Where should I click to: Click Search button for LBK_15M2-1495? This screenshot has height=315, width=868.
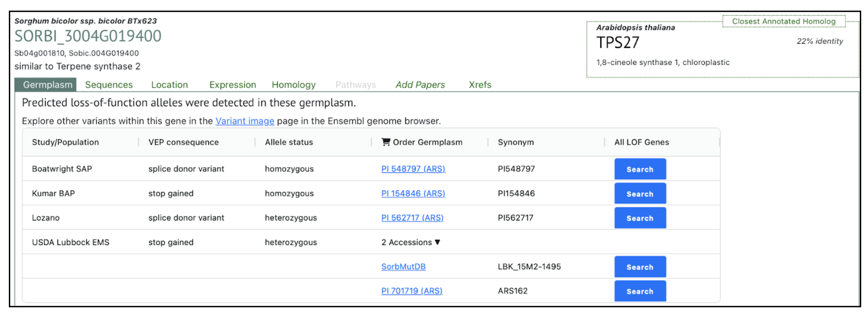640,267
